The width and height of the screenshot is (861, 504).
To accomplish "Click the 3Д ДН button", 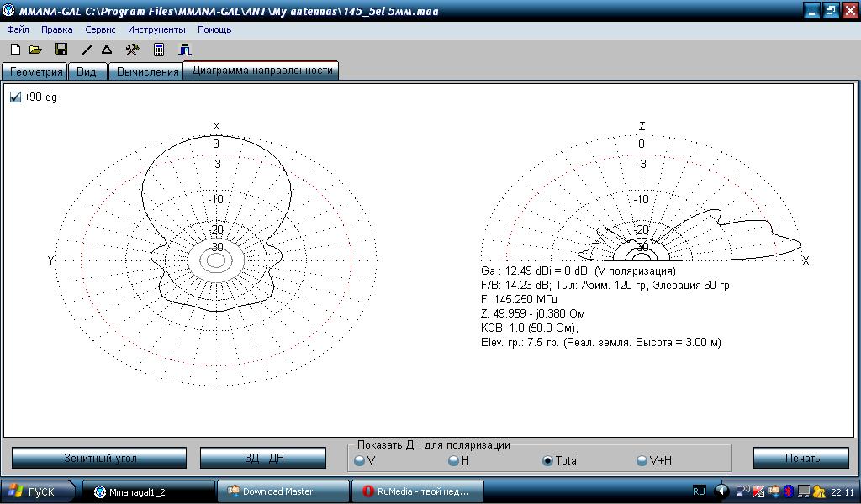I will (x=263, y=458).
